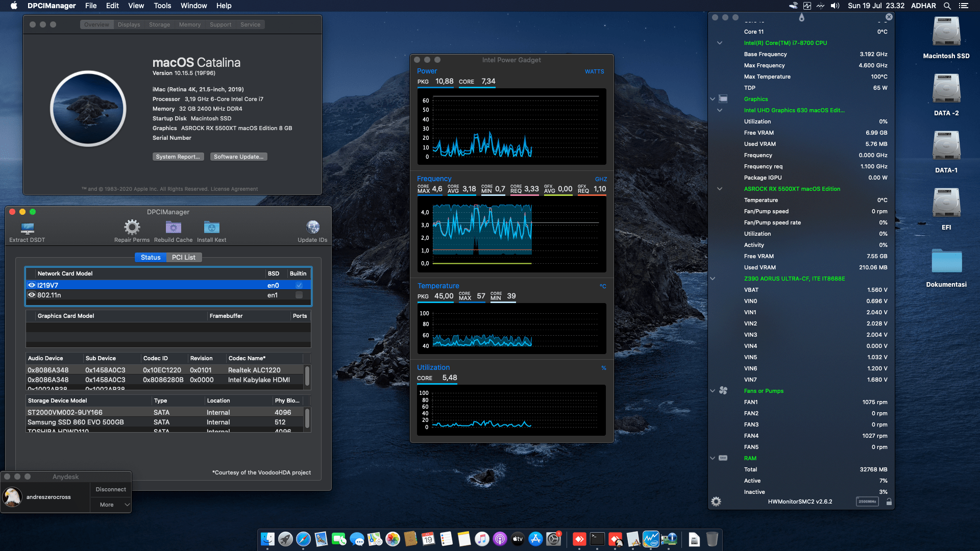Screen dimensions: 980x551
Task: Click the Extract DSDT icon in DPCIManager
Action: (27, 228)
